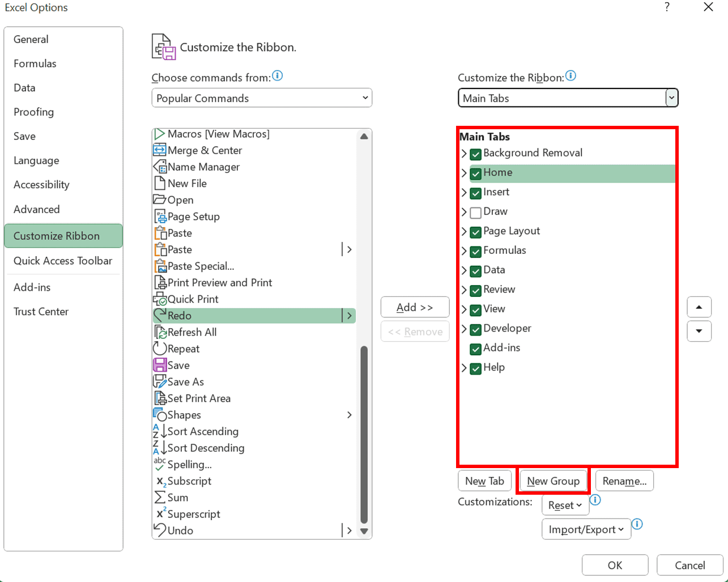The height and width of the screenshot is (582, 728).
Task: Open the Main Tabs dropdown
Action: pyautogui.click(x=568, y=98)
